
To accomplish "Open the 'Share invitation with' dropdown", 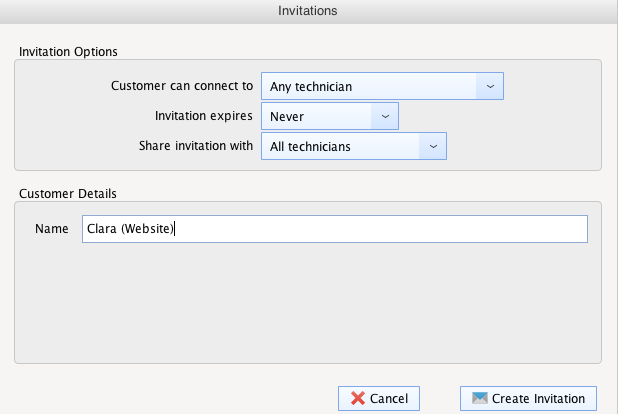I will 354,146.
